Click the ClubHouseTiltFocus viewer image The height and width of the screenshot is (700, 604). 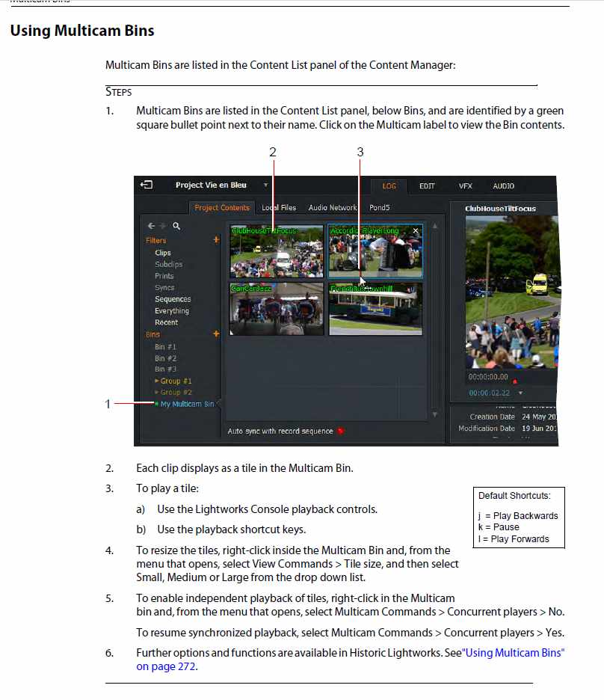coord(511,292)
